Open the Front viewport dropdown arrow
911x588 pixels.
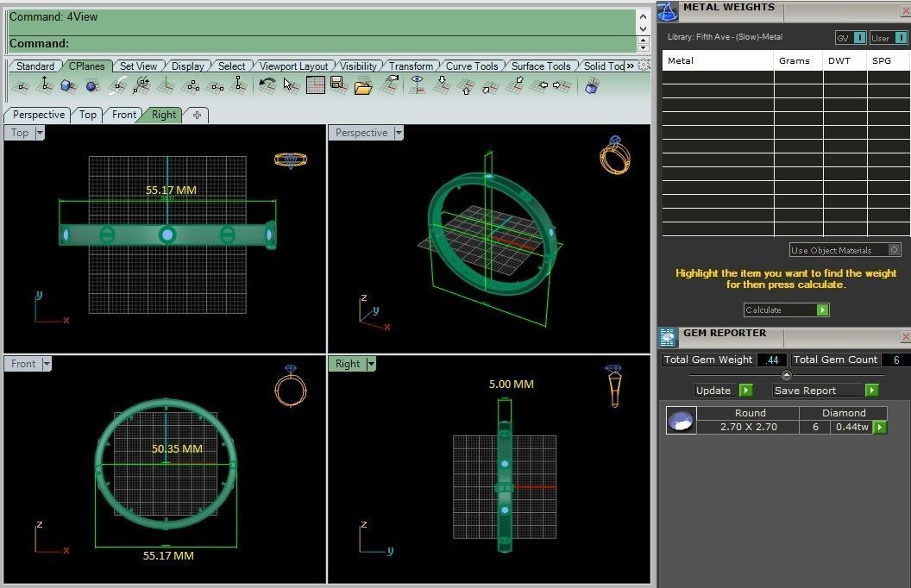(x=47, y=364)
